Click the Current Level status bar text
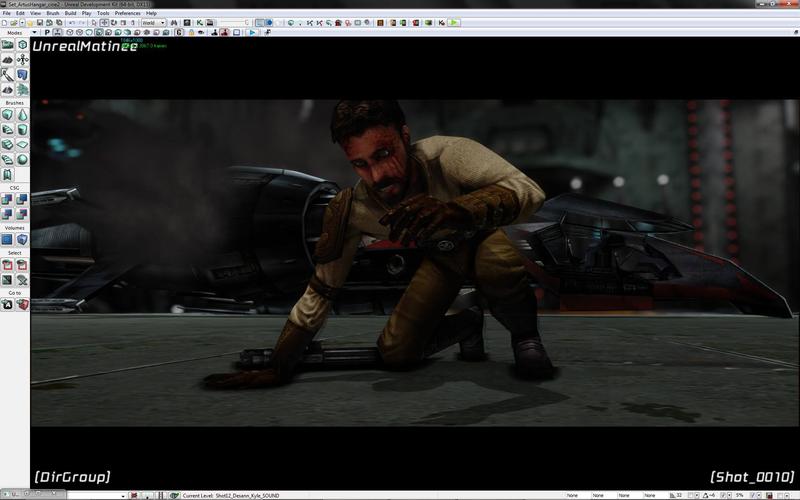The image size is (800, 500). click(231, 495)
